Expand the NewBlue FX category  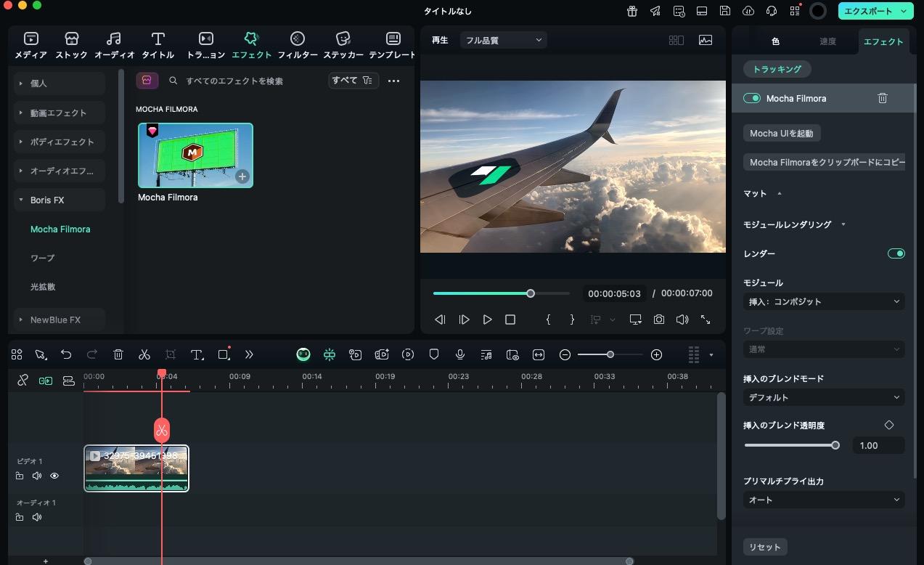pyautogui.click(x=60, y=320)
